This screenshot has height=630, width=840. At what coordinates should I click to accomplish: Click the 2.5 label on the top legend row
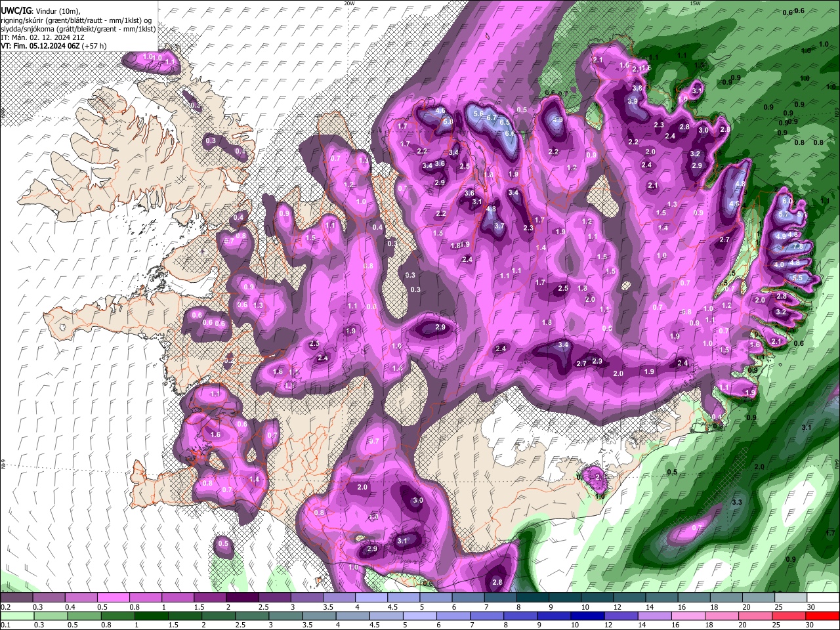point(264,607)
